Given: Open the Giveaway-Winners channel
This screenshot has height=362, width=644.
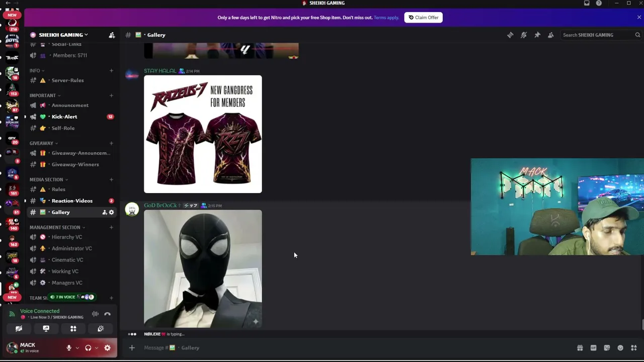Looking at the screenshot, I should (71, 164).
